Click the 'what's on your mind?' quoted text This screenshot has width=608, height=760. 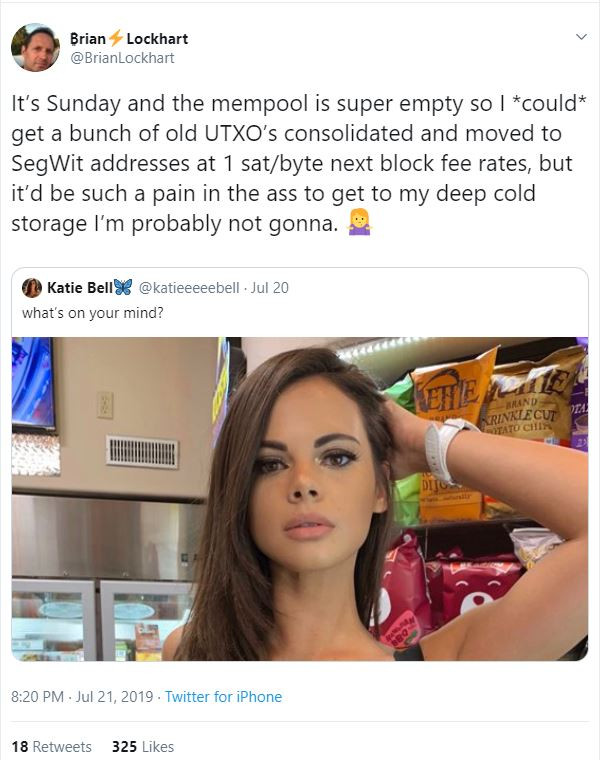[x=93, y=313]
